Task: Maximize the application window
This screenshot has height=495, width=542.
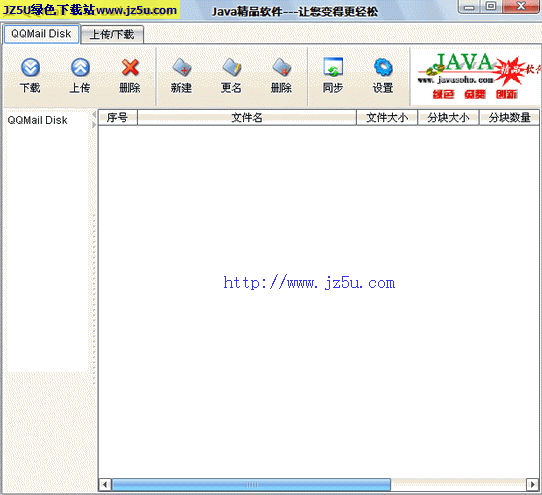Action: click(491, 6)
